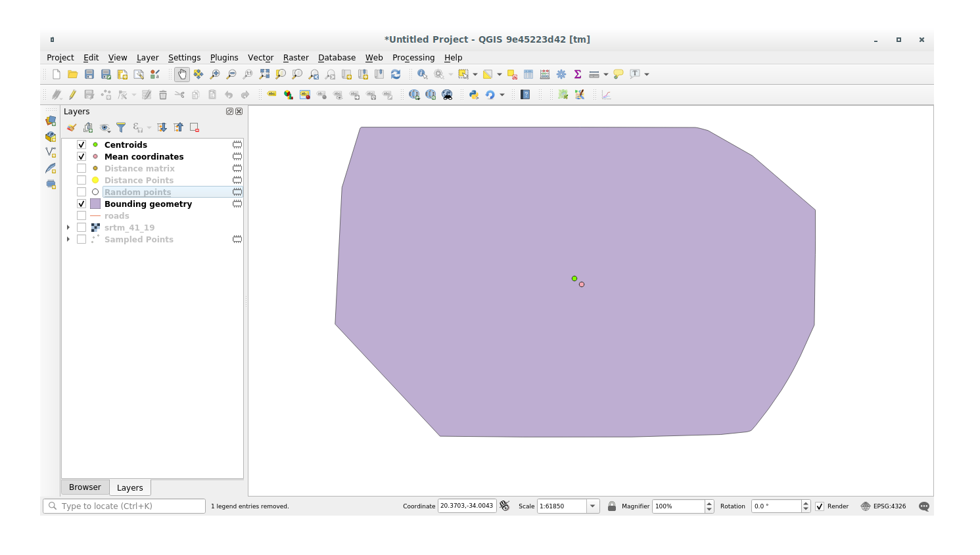Viewport: 980px width, 555px height.
Task: Expand the Sampled Points layer node
Action: (68, 239)
